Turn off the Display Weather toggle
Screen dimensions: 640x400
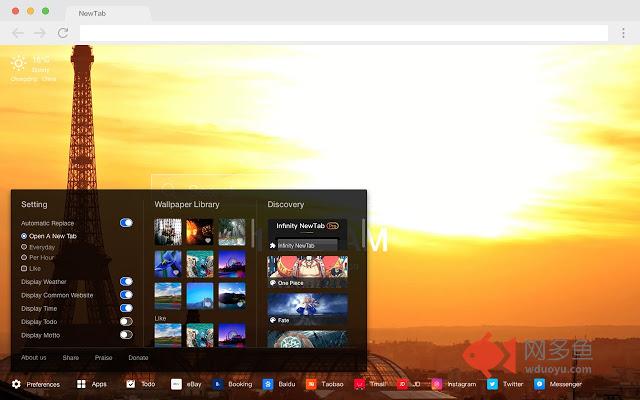[126, 282]
